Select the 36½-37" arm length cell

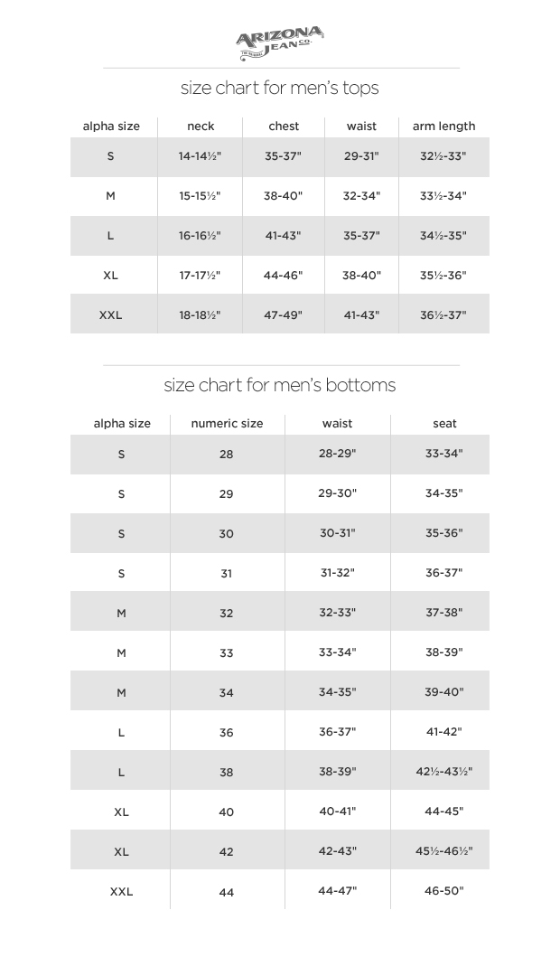tap(443, 315)
